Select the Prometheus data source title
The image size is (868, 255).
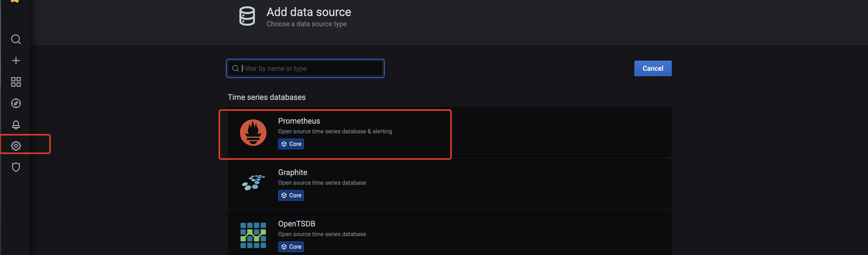pos(299,121)
